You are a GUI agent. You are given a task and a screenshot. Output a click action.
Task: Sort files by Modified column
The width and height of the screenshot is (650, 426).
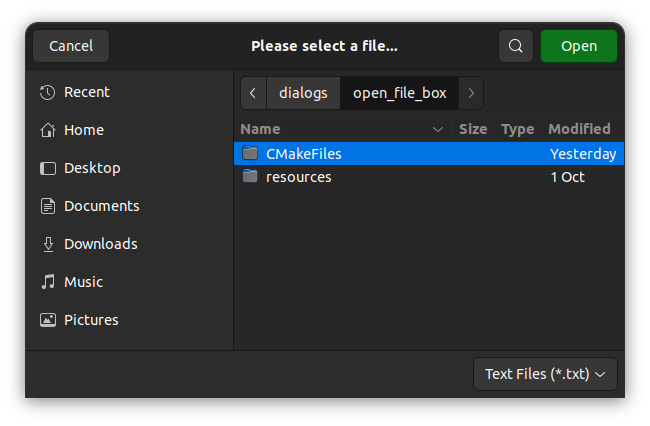(x=579, y=129)
